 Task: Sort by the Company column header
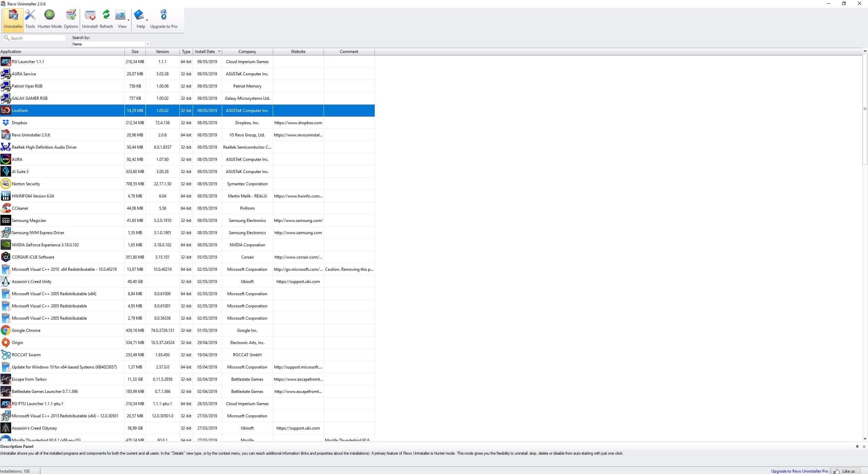[247, 52]
